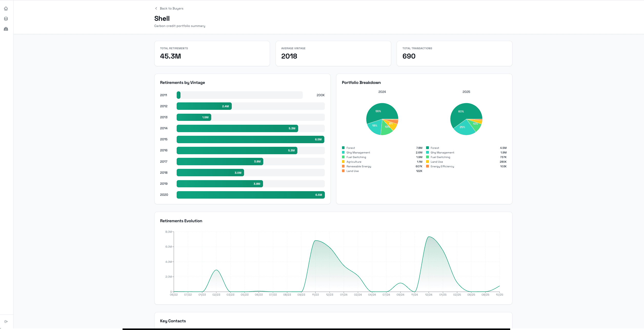Image resolution: width=644 pixels, height=330 pixels.
Task: Click the Agriculture color swatch in the legend
Action: point(343,162)
